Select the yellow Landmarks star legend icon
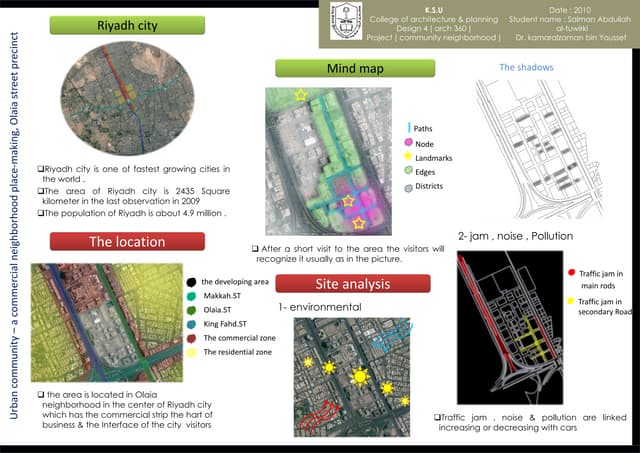Screen dimensions: 640x453 click(x=407, y=158)
